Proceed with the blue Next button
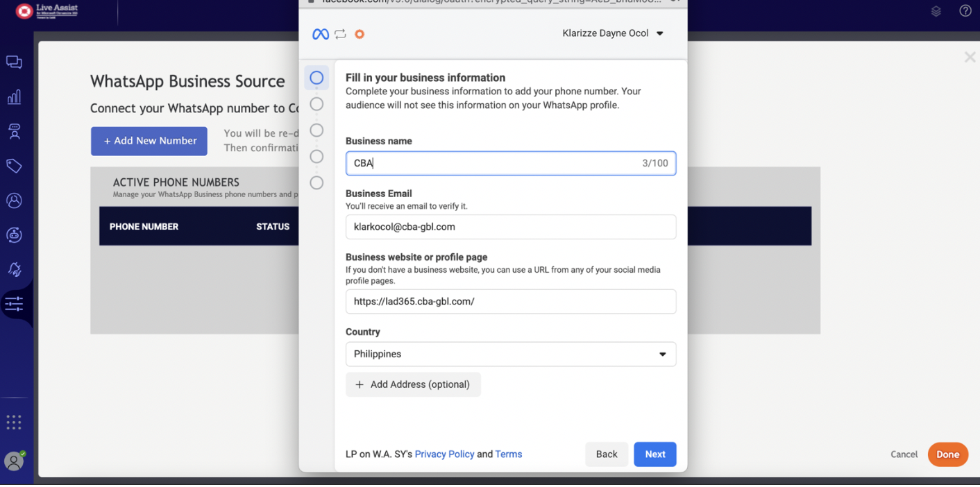 coord(655,454)
